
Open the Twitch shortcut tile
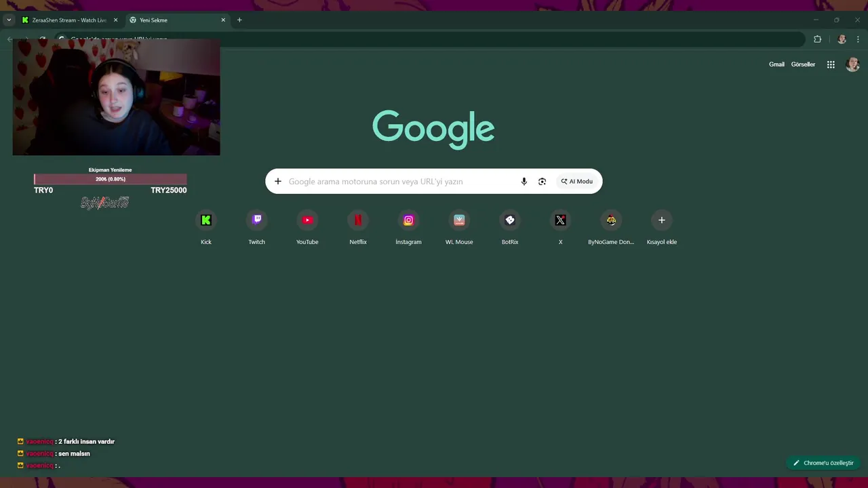(x=256, y=228)
